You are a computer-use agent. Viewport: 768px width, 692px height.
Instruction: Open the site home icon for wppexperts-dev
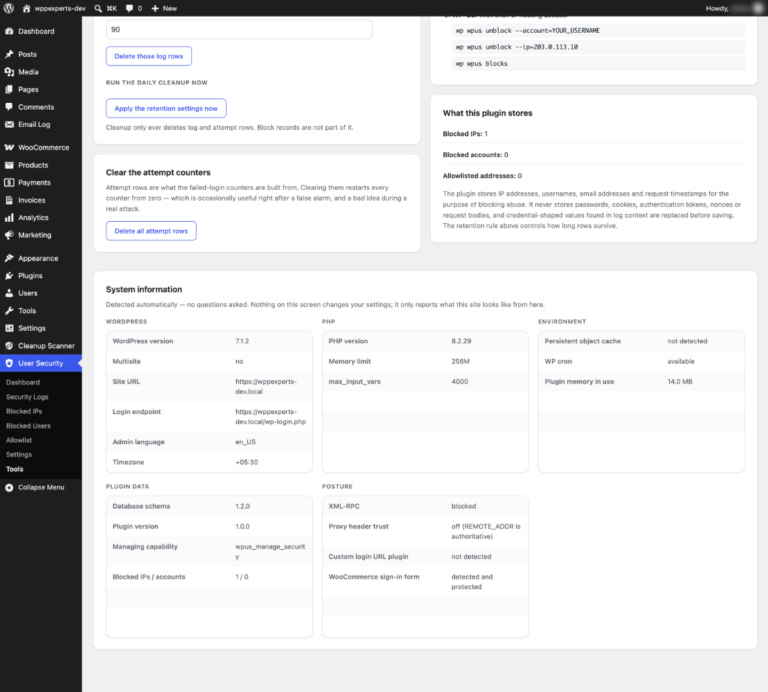pyautogui.click(x=26, y=8)
